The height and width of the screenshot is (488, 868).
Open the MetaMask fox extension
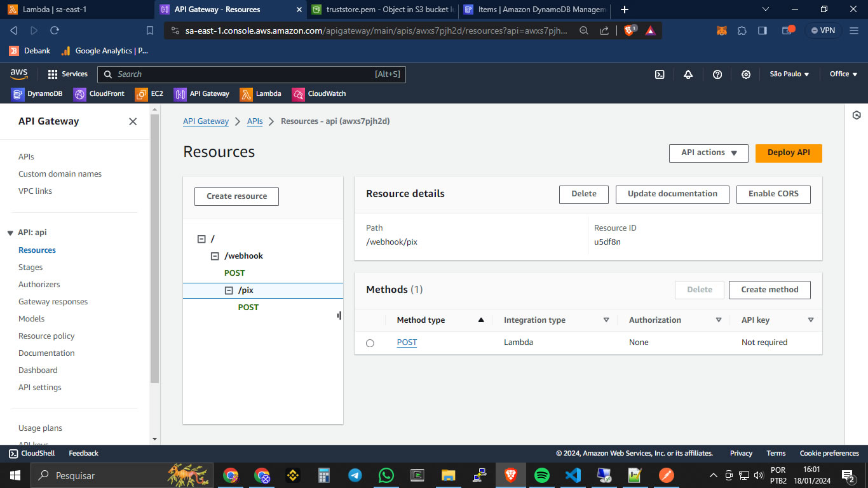721,30
